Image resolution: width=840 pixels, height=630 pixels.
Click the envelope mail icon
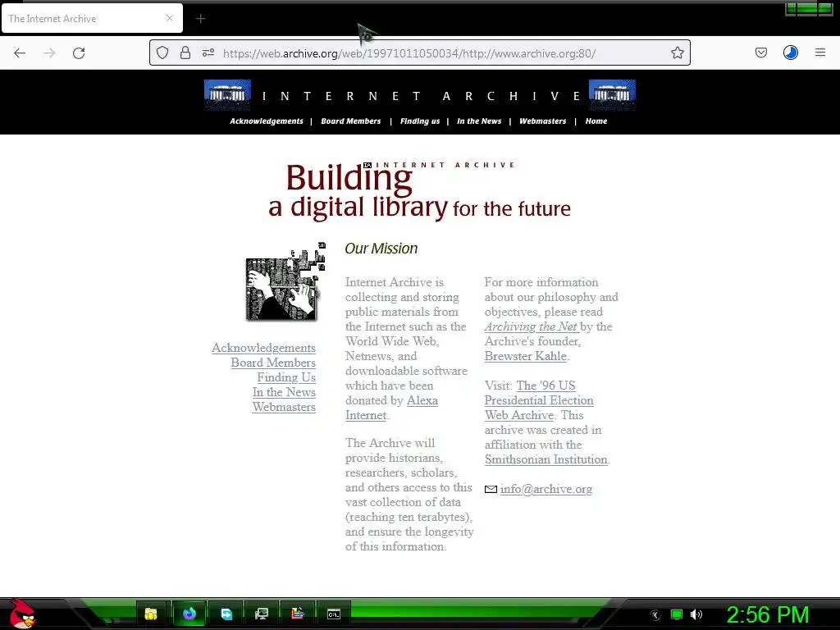click(x=491, y=489)
